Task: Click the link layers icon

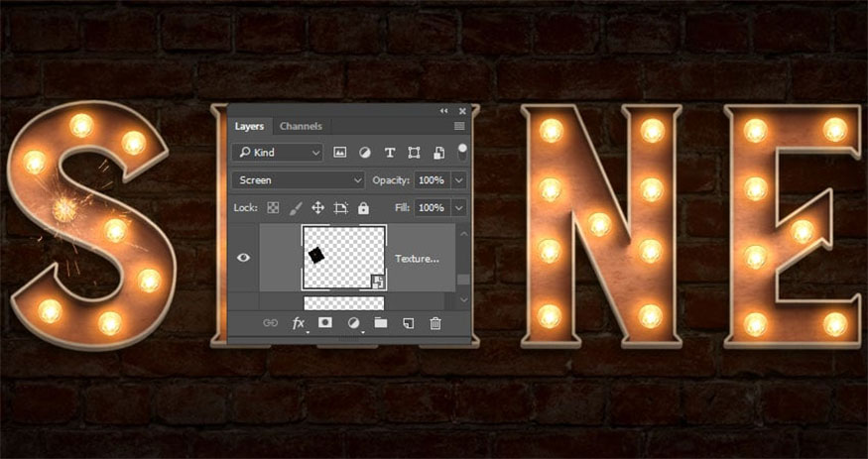Action: click(x=270, y=323)
